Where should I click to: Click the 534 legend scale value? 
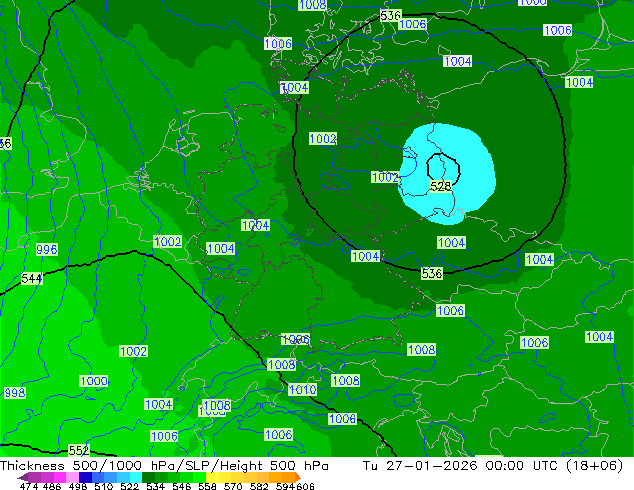pos(155,486)
